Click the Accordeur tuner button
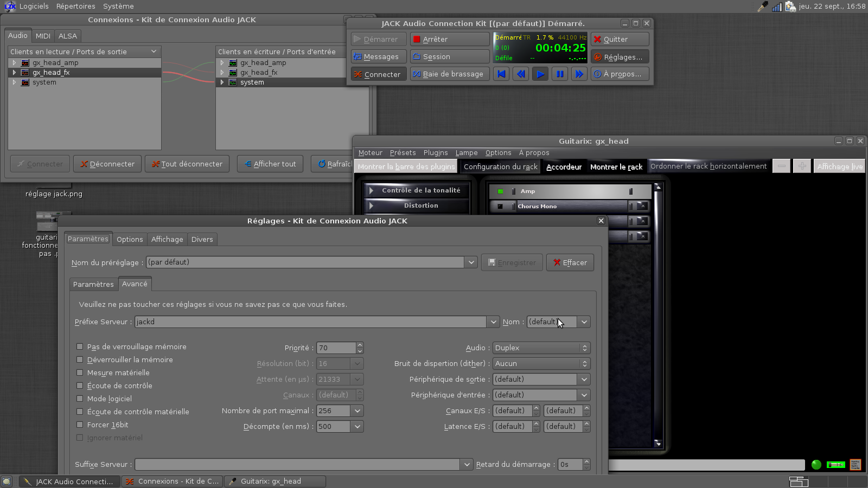Viewport: 868px width, 488px height. click(x=564, y=167)
